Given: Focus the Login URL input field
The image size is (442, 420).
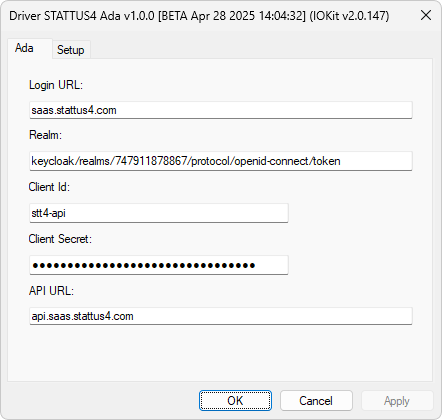Looking at the screenshot, I should [x=221, y=110].
